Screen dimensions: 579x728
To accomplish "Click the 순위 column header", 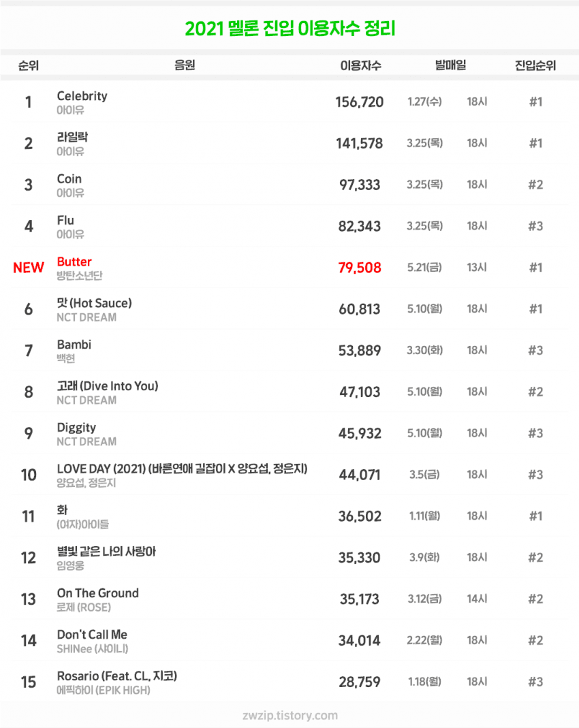I will 28,66.
